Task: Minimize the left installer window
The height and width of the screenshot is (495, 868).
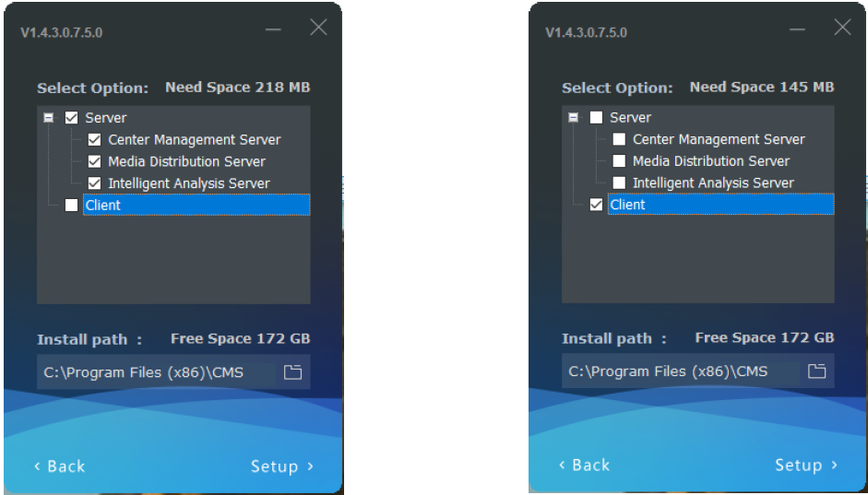Action: coord(273,29)
